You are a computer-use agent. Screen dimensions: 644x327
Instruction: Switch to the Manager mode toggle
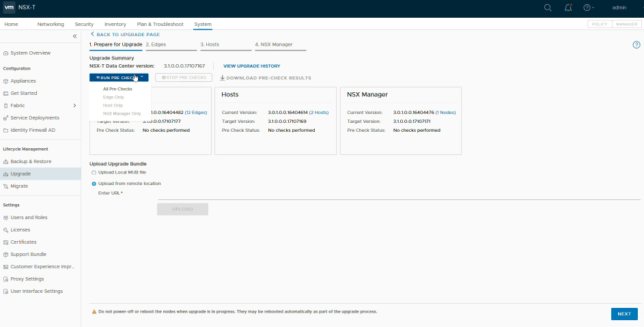[x=626, y=24]
